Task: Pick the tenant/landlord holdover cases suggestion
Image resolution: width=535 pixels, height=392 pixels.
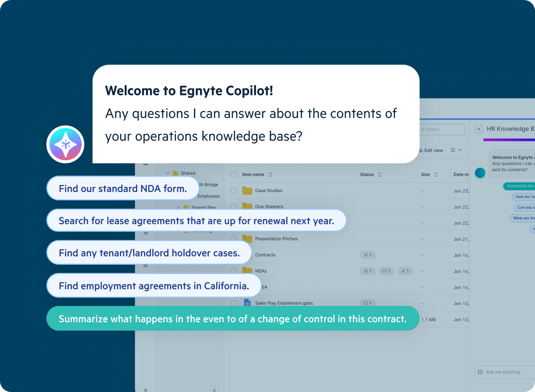Action: coord(149,252)
